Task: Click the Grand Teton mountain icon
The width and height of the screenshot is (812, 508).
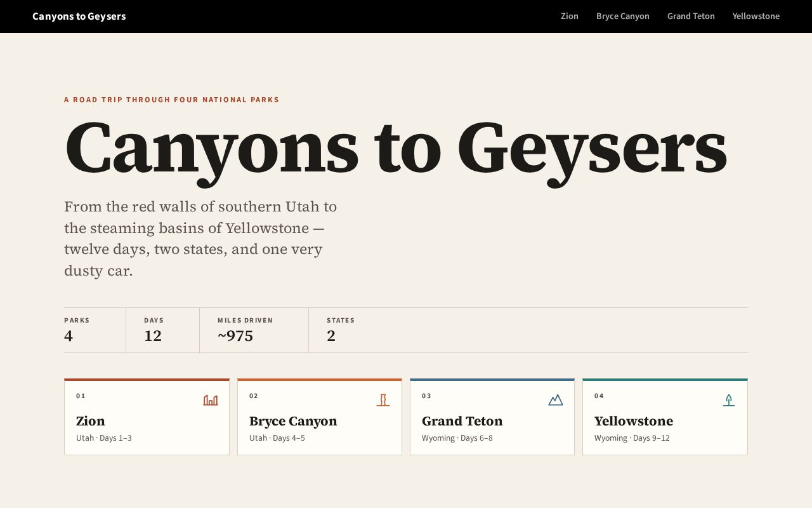Action: point(556,400)
